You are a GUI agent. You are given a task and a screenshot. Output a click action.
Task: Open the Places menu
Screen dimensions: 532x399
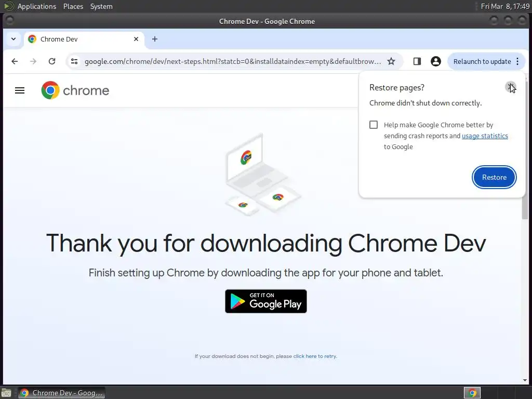[73, 6]
